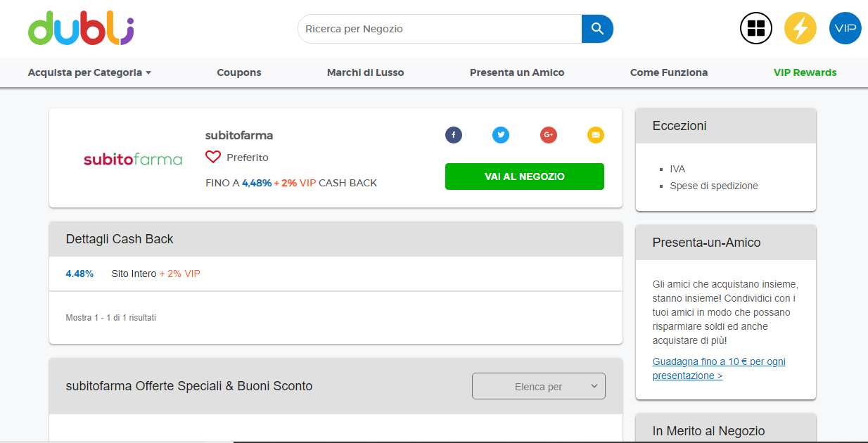Share subitofarma on Twitter
868x443 pixels.
pyautogui.click(x=501, y=135)
